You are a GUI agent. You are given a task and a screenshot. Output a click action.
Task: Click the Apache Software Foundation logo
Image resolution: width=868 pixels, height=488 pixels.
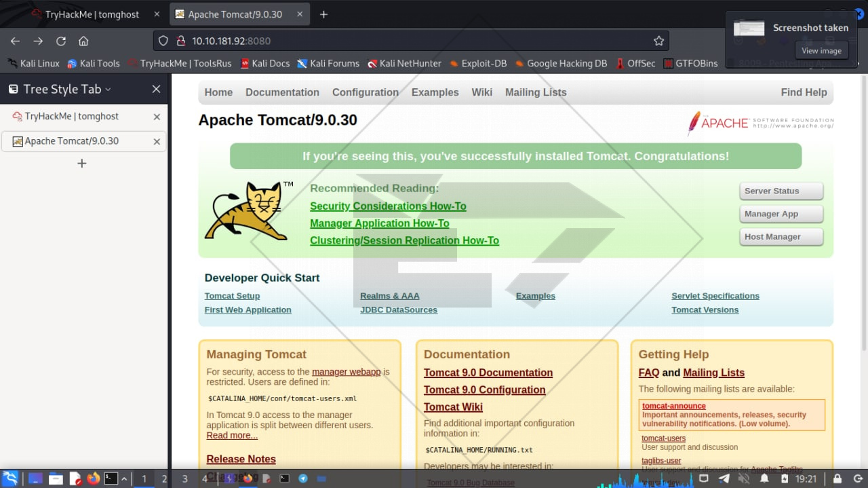[x=760, y=123]
